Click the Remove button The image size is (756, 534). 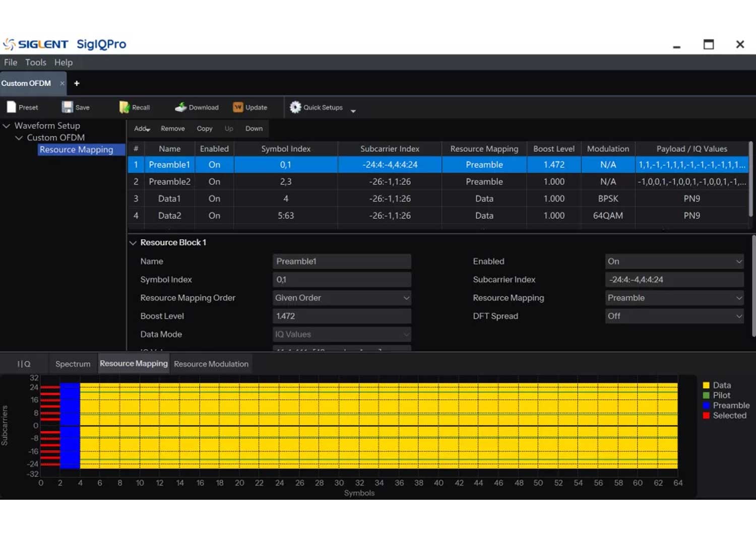coord(172,129)
